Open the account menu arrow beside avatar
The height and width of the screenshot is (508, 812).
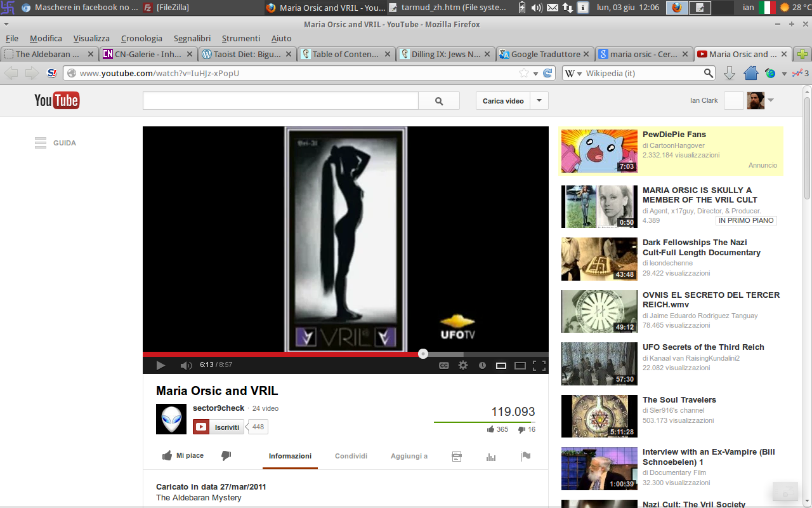point(771,100)
